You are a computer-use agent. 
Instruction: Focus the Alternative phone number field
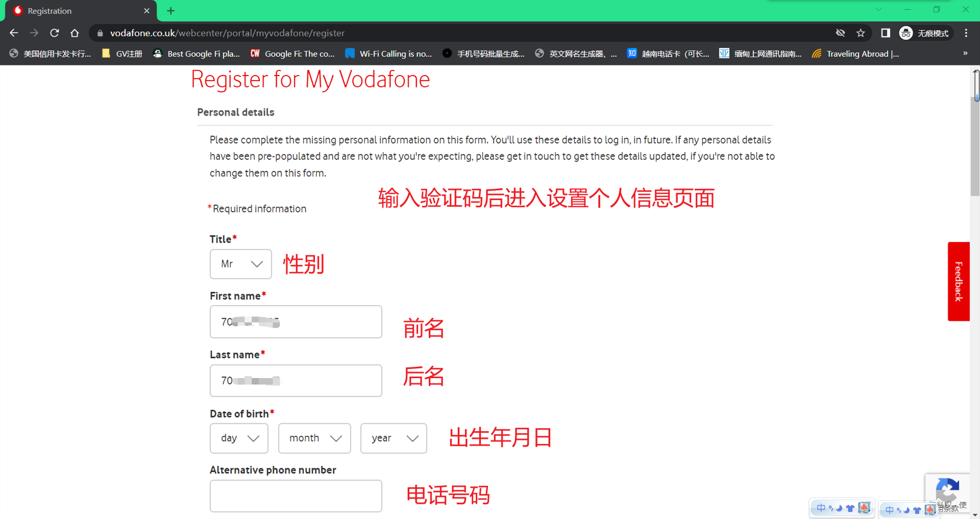click(296, 496)
